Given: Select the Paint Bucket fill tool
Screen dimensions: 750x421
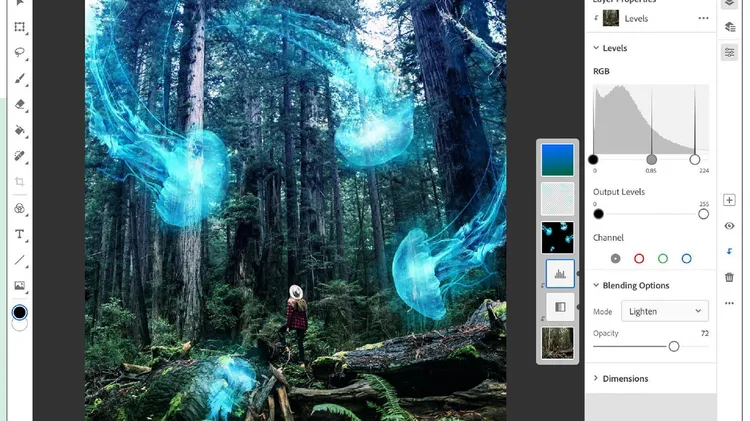Looking at the screenshot, I should [x=20, y=130].
